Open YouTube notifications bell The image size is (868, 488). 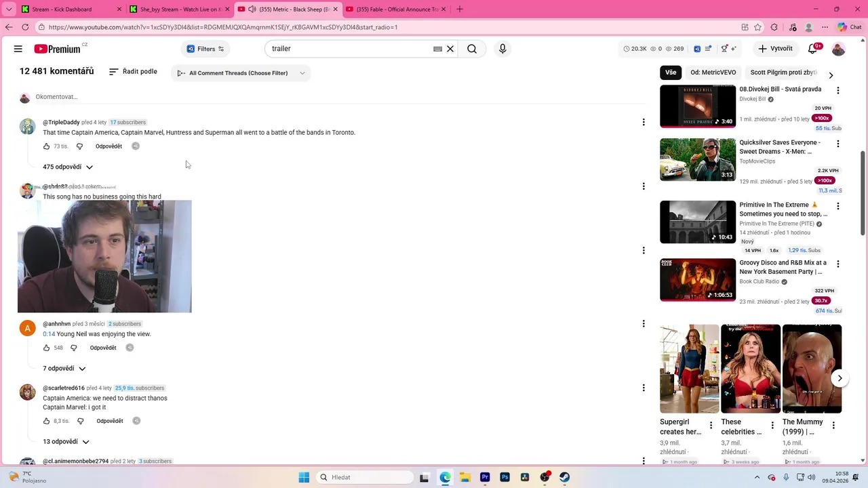coord(813,49)
